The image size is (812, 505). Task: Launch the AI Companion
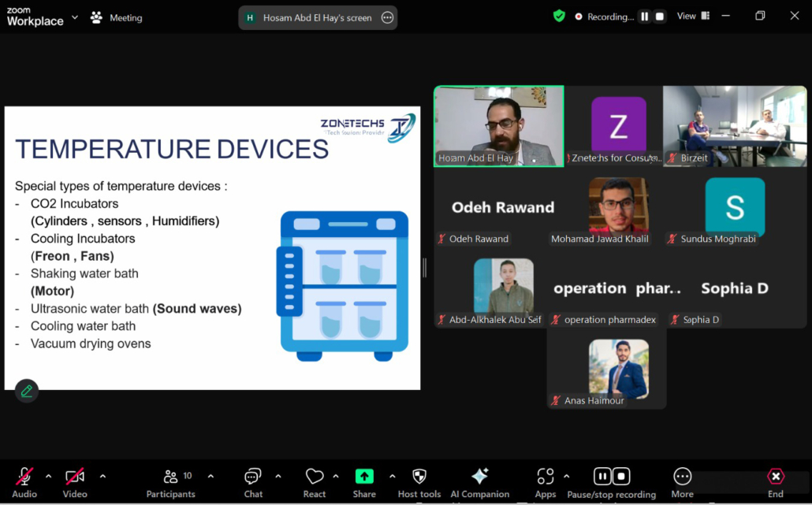click(479, 481)
